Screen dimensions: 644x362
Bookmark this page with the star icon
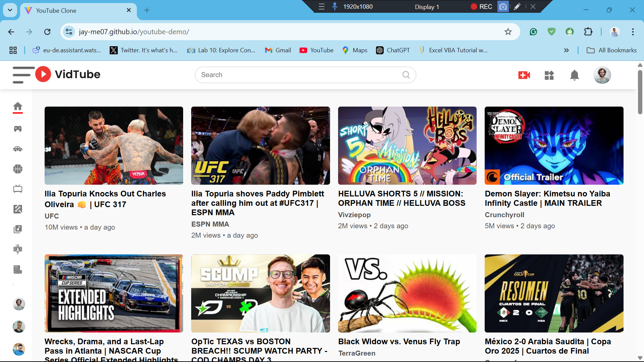coord(508,32)
